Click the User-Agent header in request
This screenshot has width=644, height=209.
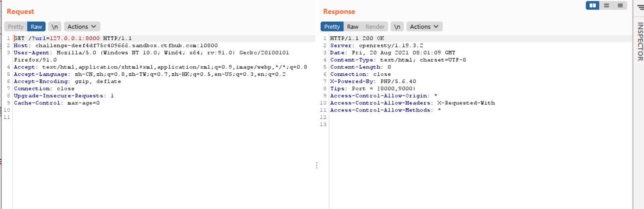151,52
